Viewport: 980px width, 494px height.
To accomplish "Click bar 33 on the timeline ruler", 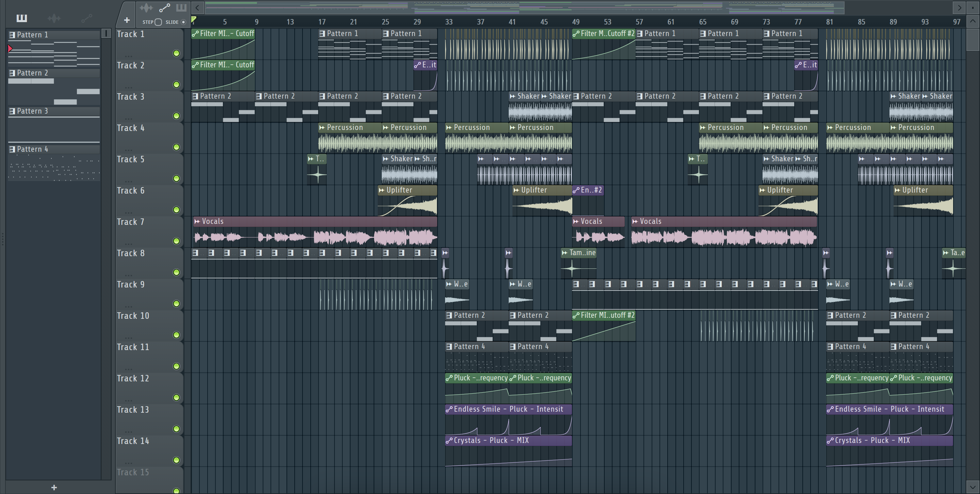I will [x=449, y=22].
